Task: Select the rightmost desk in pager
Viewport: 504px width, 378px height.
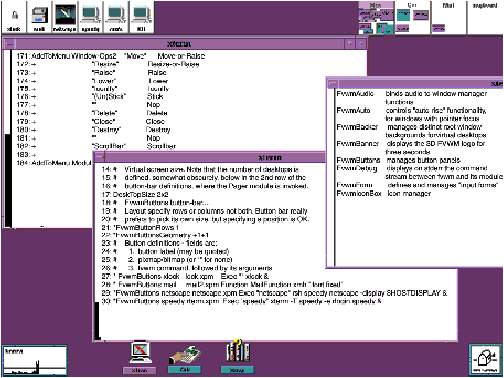Action: point(485,17)
